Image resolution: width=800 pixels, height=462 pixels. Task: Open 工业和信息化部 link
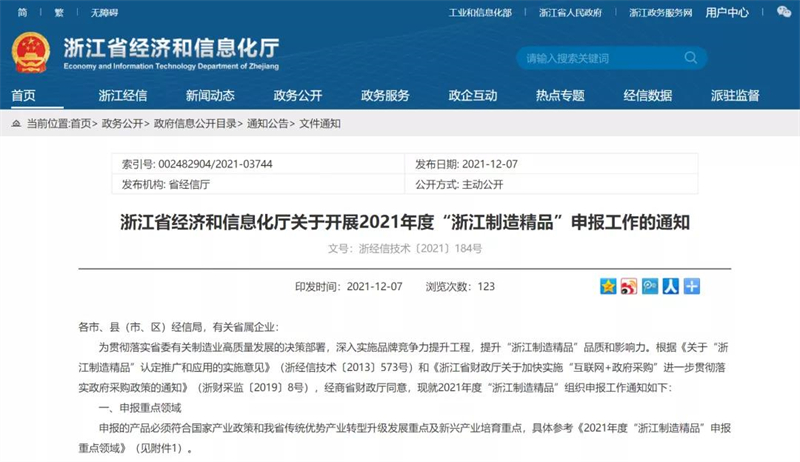point(480,12)
